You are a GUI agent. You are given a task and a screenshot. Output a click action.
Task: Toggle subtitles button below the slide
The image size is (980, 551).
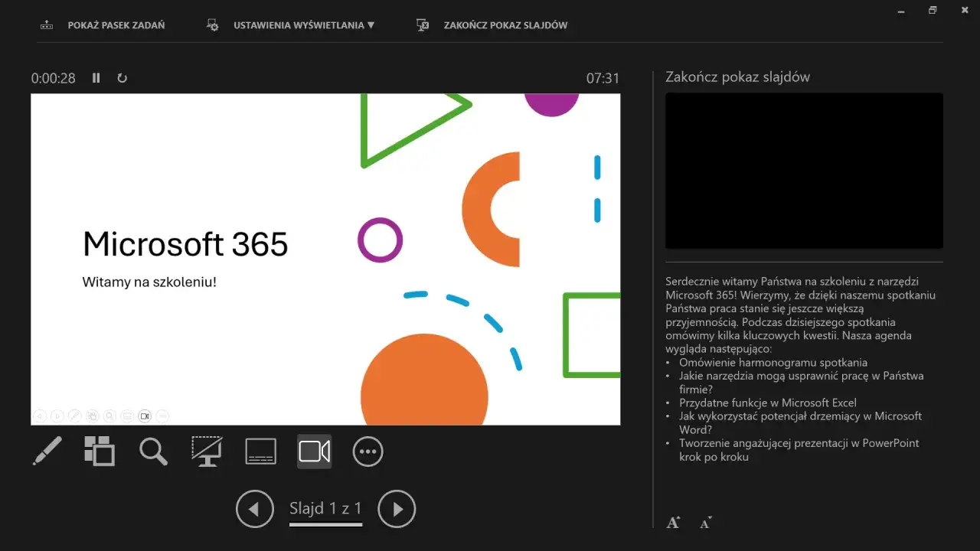click(x=260, y=452)
